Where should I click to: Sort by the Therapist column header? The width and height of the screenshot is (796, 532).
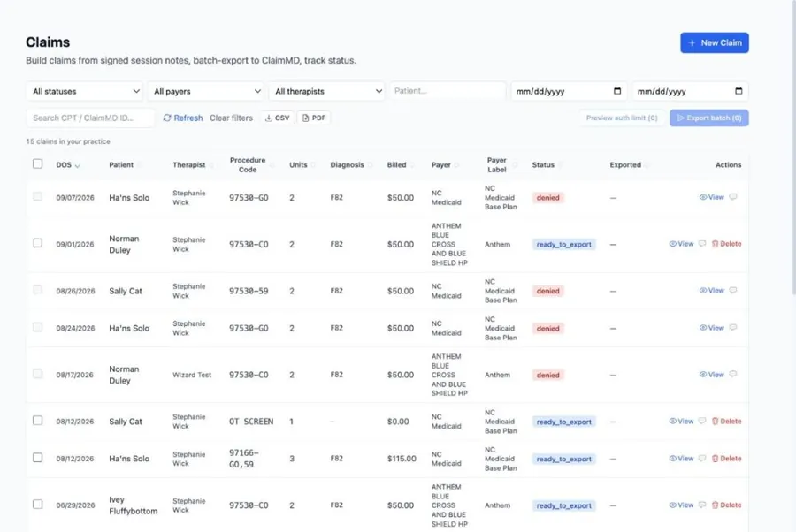(x=193, y=165)
